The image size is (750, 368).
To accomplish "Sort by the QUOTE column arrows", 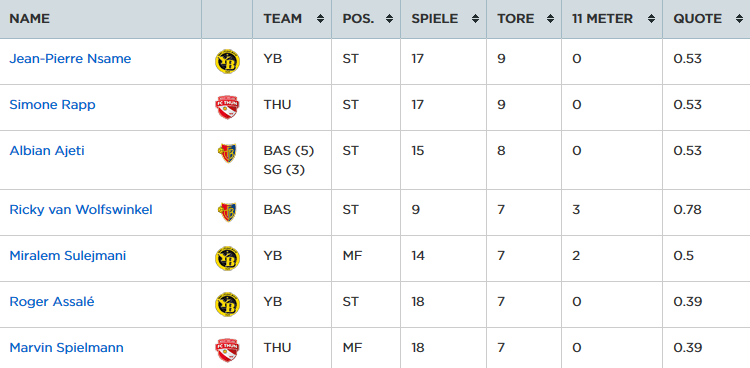I will (739, 19).
